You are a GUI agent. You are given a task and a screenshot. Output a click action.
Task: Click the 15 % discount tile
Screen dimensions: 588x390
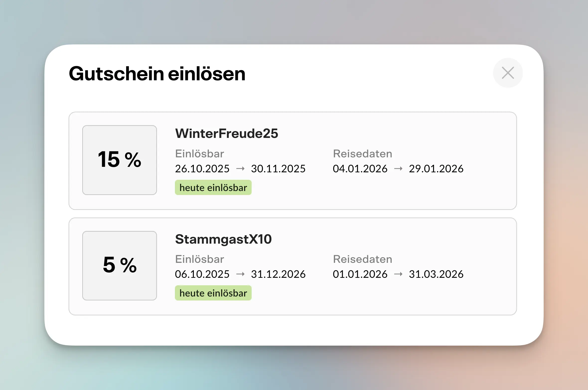[x=120, y=160]
